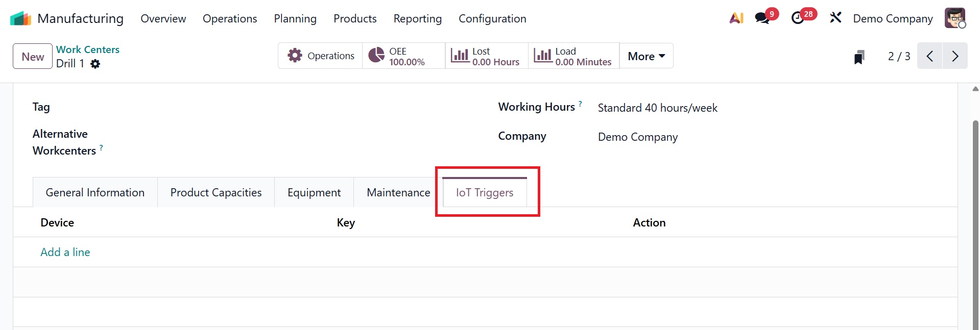
Task: Click the user avatar picture
Action: pyautogui.click(x=954, y=18)
